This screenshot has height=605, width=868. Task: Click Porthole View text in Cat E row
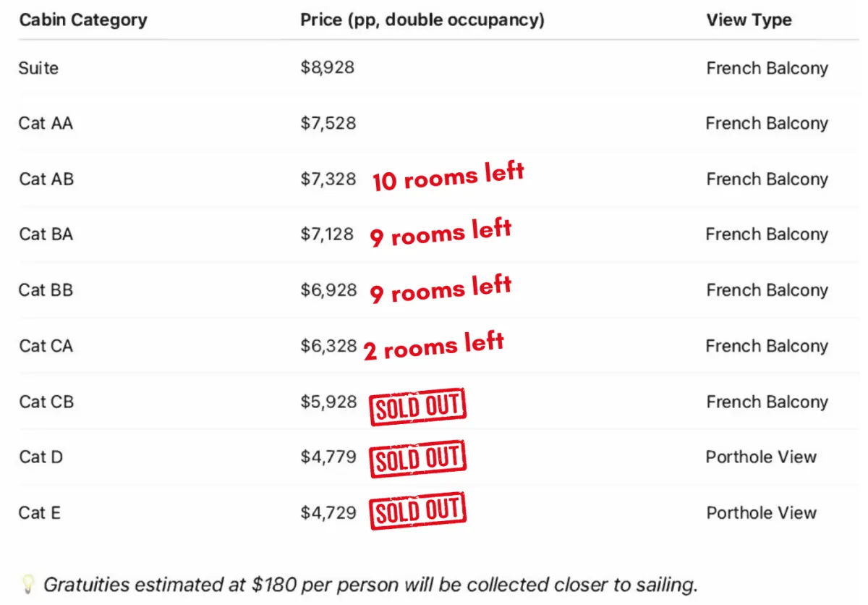(x=761, y=513)
